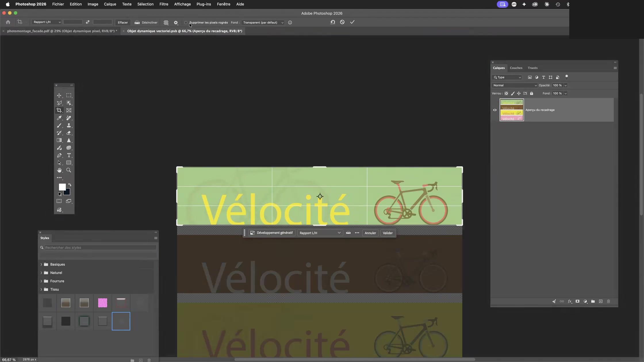Expand the Basiques styles folder
The image size is (644, 362).
pyautogui.click(x=41, y=264)
